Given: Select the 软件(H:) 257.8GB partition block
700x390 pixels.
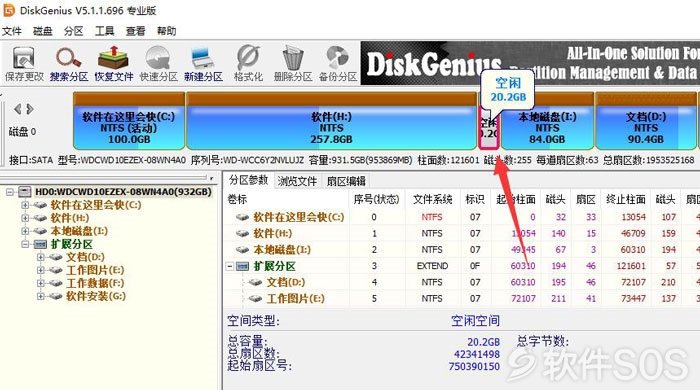Looking at the screenshot, I should tap(331, 121).
